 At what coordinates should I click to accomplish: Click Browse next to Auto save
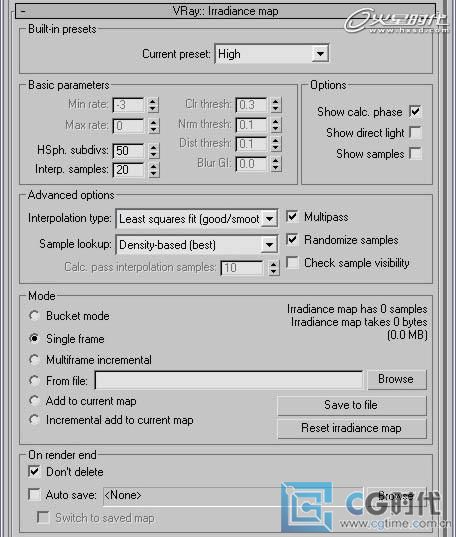click(x=396, y=496)
